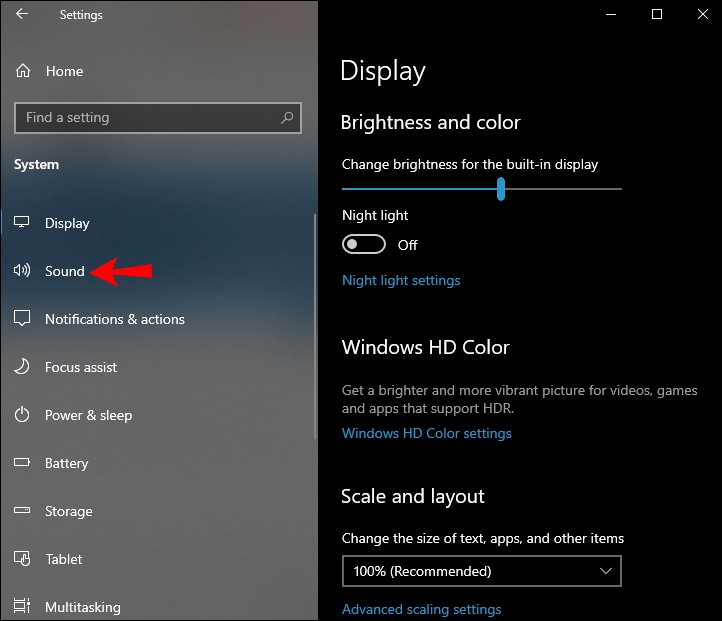Click the Tablet icon in sidebar

[22, 558]
